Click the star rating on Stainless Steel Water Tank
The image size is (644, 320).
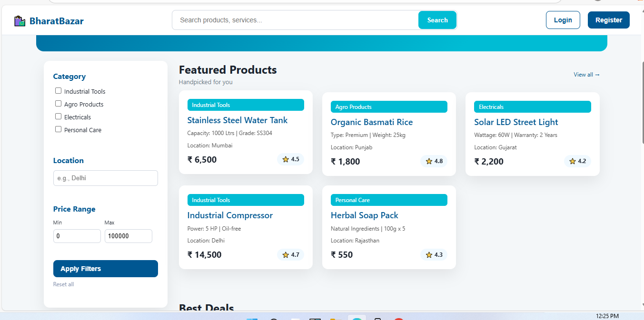(290, 159)
